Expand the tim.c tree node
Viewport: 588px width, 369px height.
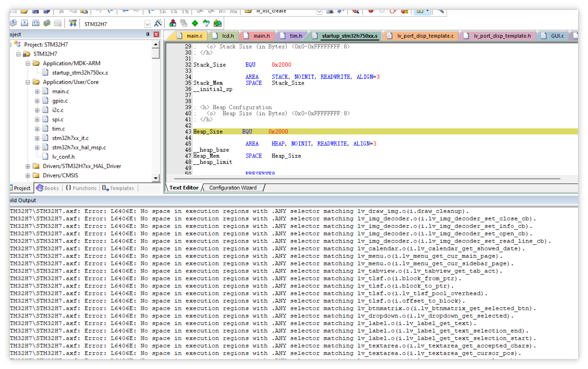[37, 129]
